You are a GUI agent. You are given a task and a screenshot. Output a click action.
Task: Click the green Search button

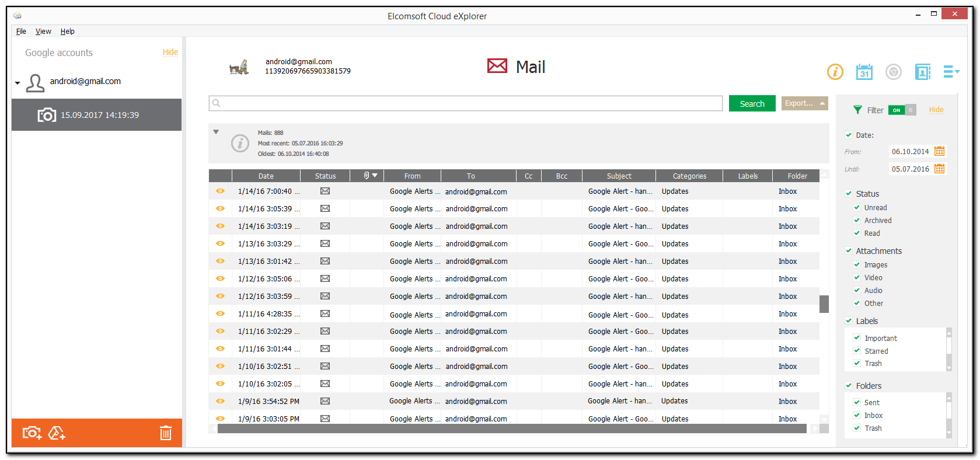coord(752,103)
